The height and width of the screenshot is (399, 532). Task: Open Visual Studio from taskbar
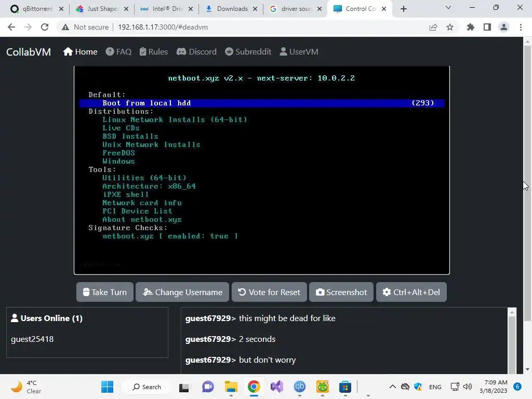[276, 387]
